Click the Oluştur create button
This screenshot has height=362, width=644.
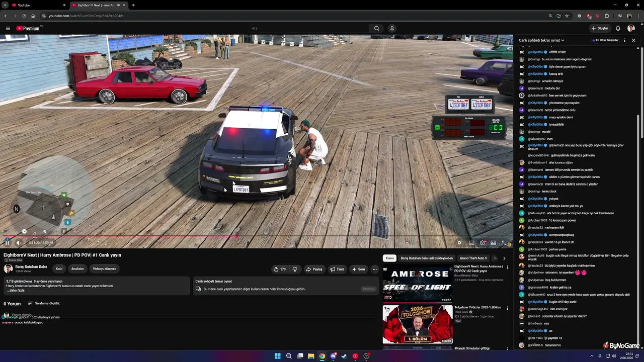pyautogui.click(x=600, y=28)
